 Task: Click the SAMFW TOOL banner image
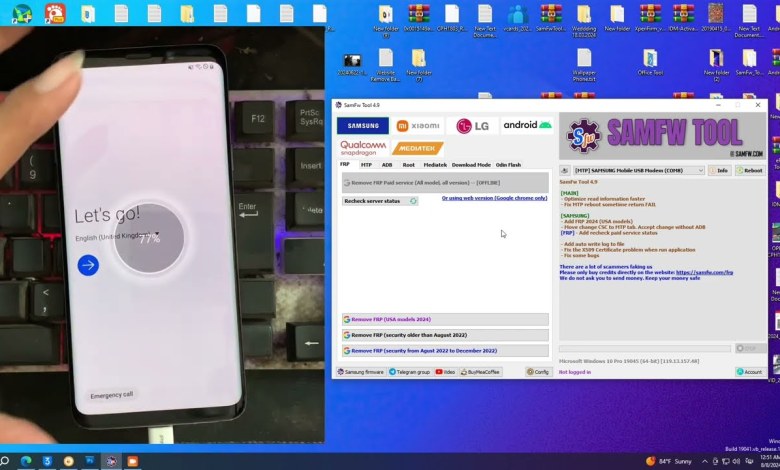[x=663, y=136]
